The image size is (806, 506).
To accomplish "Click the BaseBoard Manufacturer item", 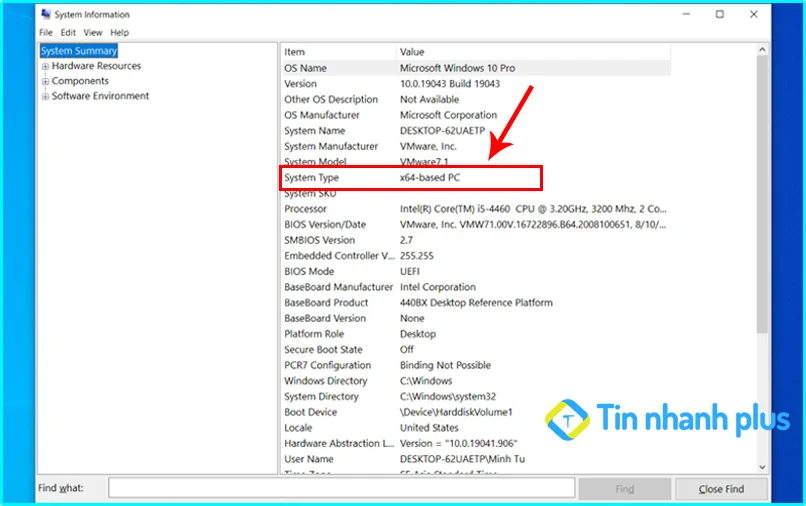I will 338,287.
